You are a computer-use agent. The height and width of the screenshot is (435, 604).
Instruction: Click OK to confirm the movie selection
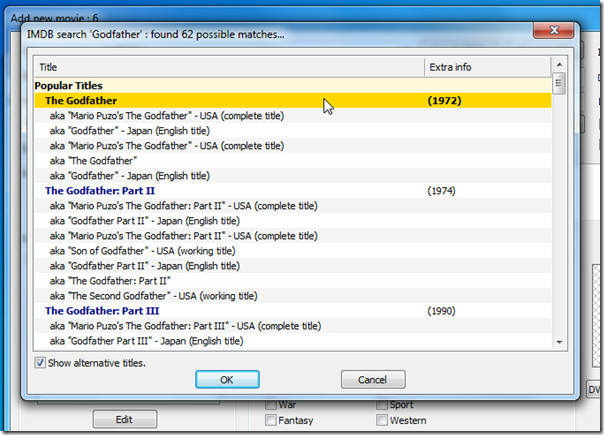[227, 380]
